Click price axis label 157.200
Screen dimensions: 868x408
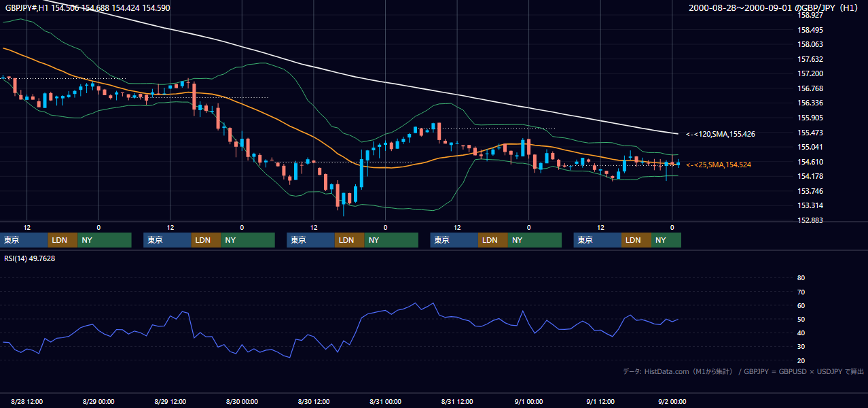coord(810,73)
